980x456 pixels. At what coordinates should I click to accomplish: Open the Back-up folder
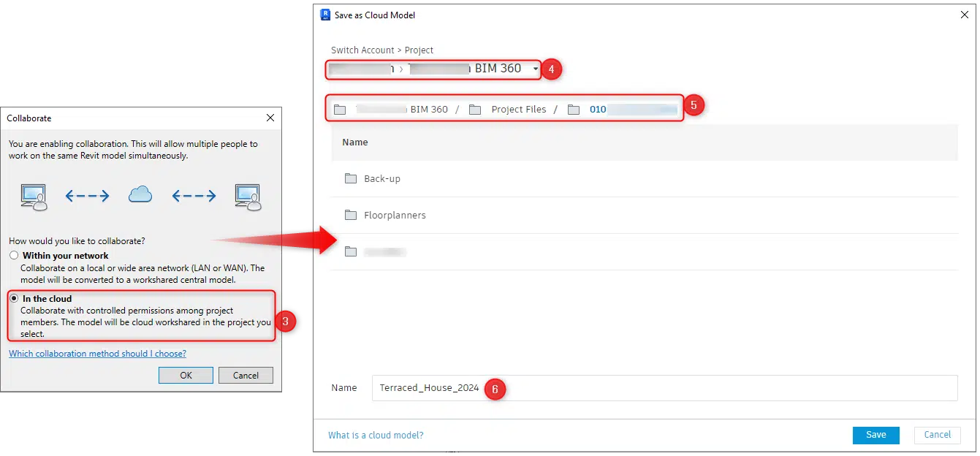coord(644,178)
